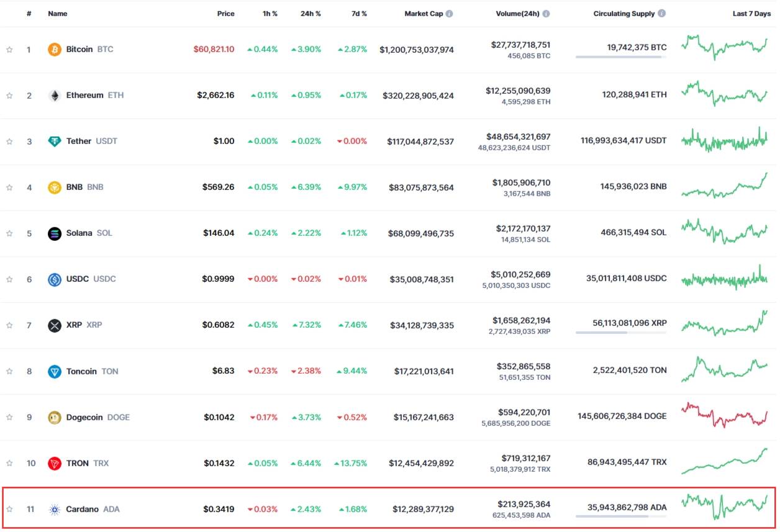
Task: Sort table by the # rank column
Action: pos(29,13)
